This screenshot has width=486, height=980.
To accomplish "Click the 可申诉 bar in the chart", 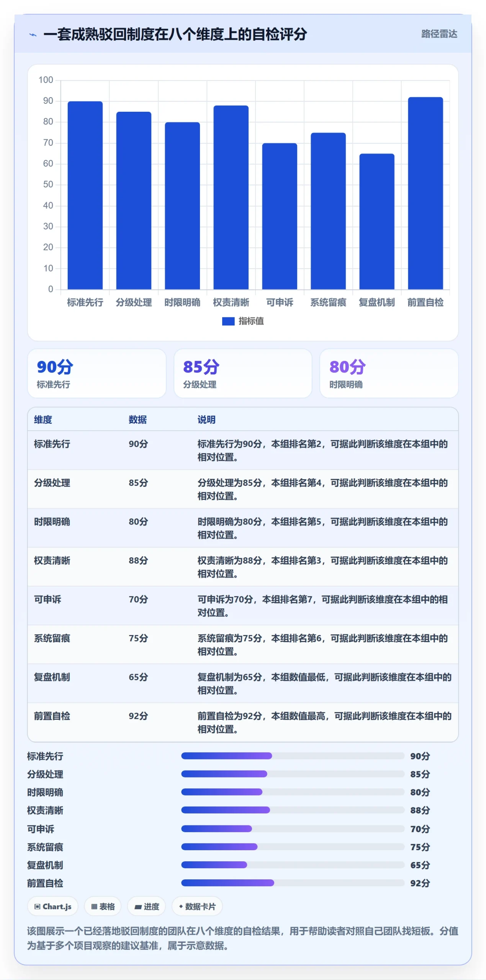I will pyautogui.click(x=280, y=216).
